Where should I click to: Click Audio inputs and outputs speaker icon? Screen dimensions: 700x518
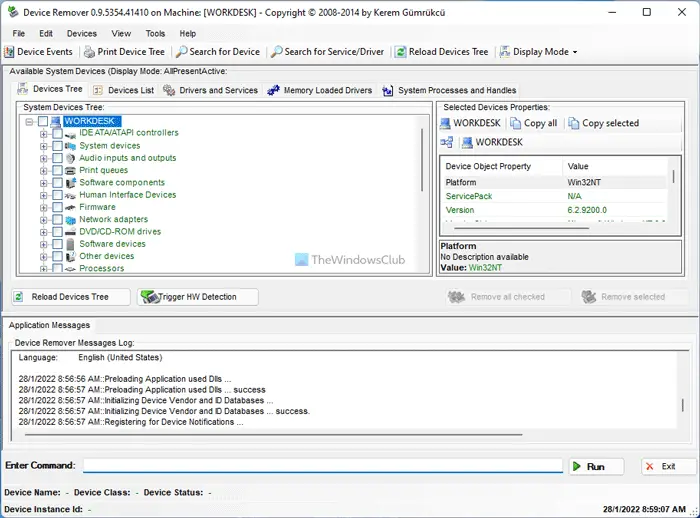(x=70, y=158)
